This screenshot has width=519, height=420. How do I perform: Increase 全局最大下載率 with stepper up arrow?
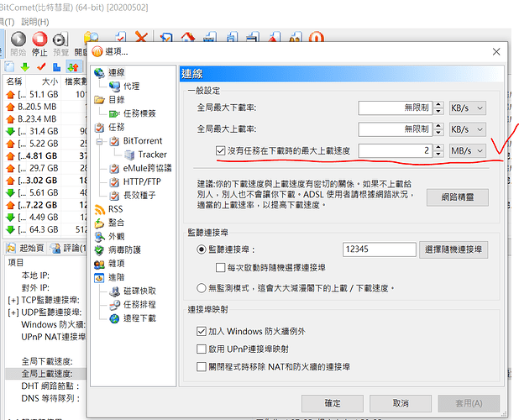click(x=438, y=105)
